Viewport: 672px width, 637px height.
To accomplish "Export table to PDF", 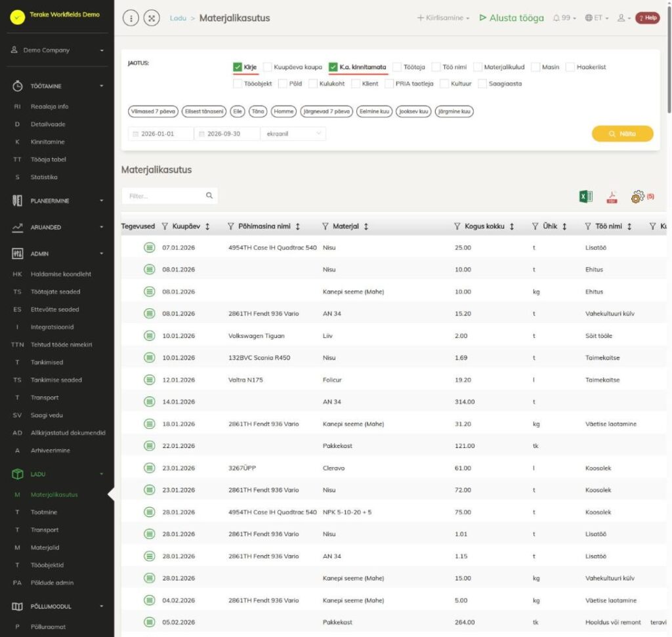I will 612,197.
